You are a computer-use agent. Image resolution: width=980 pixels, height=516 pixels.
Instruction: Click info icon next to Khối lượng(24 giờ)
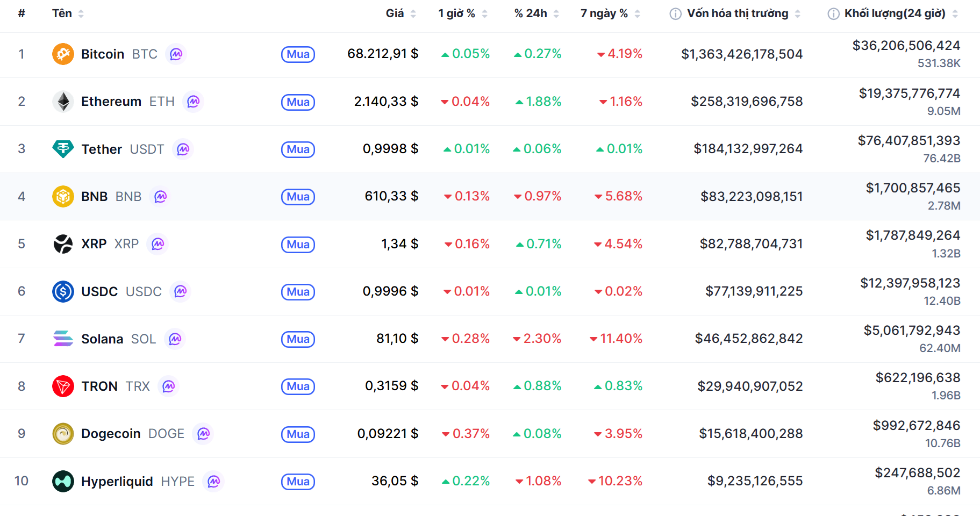[833, 14]
